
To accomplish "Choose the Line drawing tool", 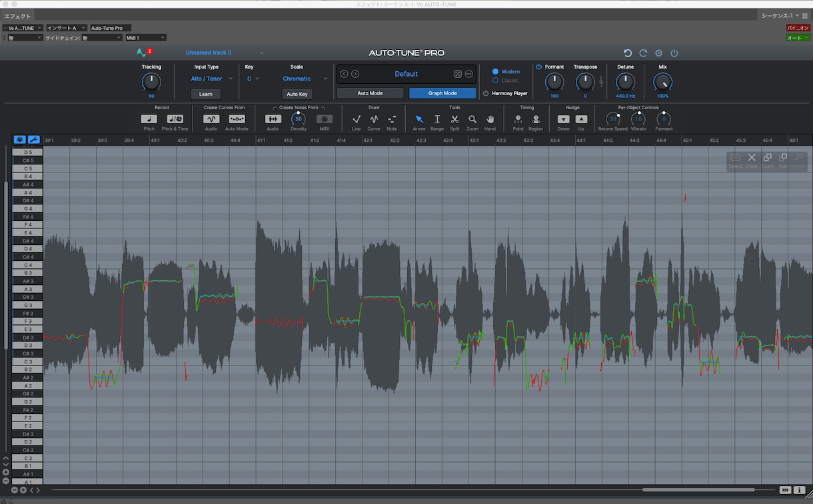I will click(x=357, y=119).
